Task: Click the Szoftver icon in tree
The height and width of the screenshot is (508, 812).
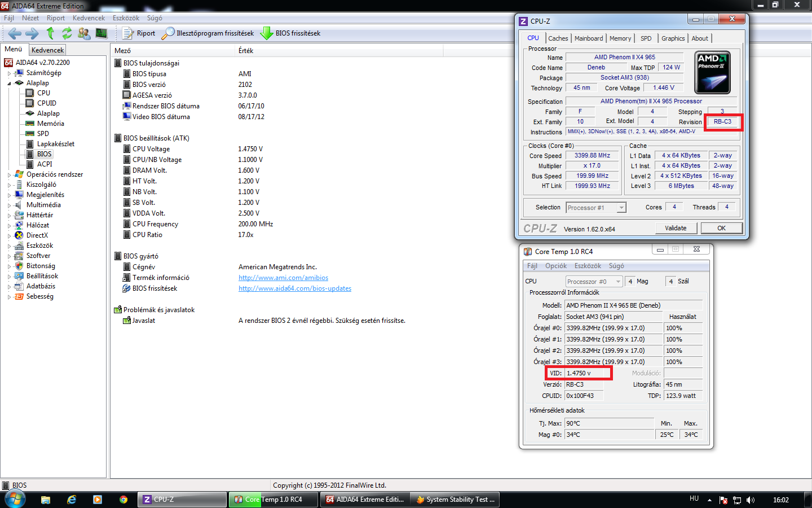Action: pyautogui.click(x=19, y=256)
